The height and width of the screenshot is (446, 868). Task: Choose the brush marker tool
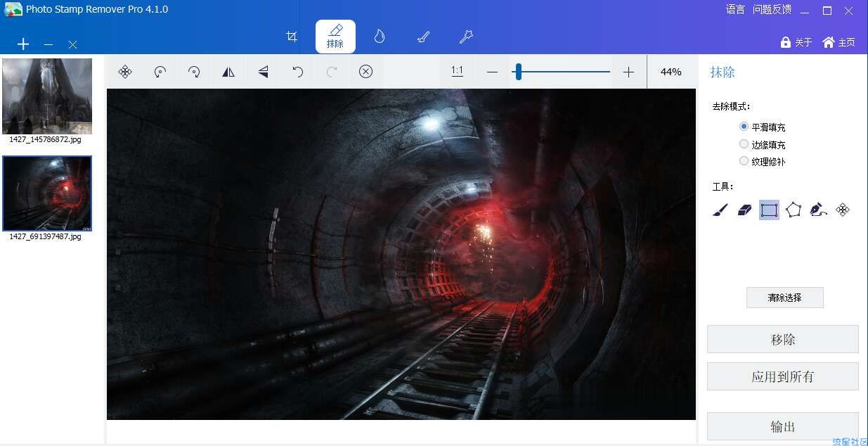[x=720, y=210]
